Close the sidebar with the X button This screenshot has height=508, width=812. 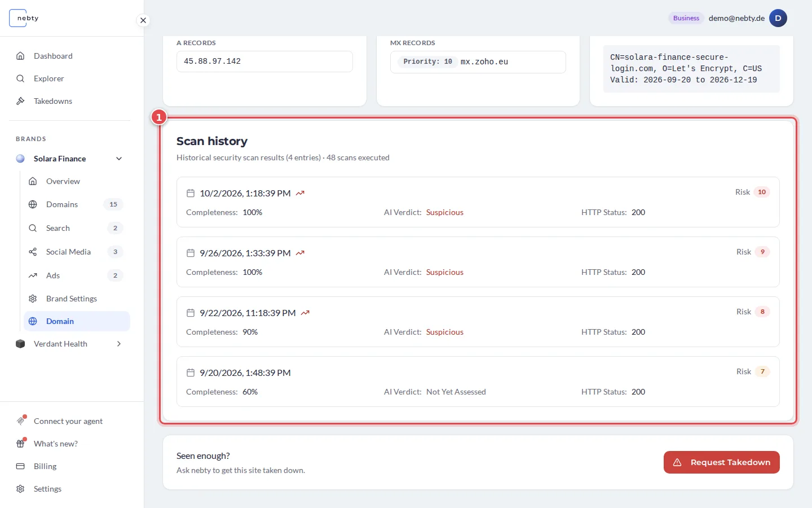(x=143, y=20)
